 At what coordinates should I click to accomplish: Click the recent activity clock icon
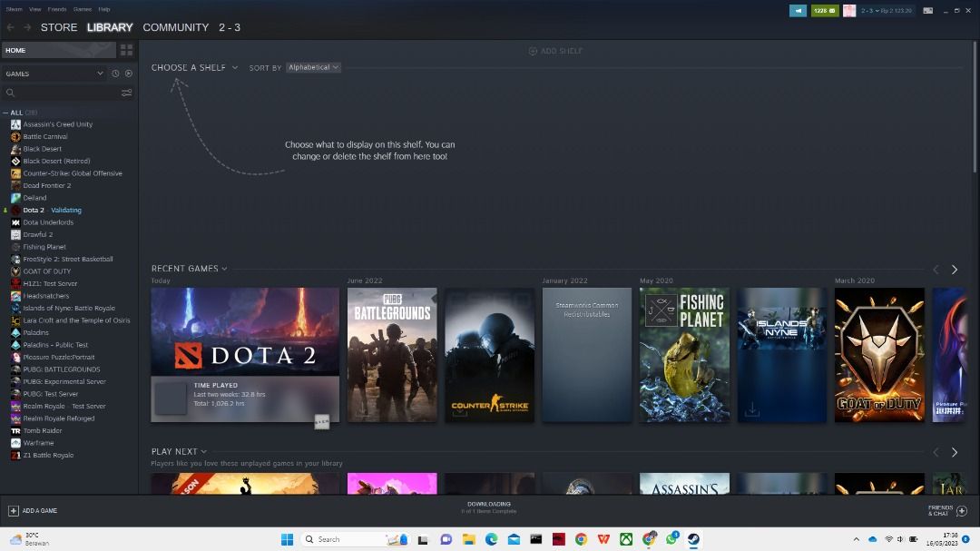click(x=115, y=74)
